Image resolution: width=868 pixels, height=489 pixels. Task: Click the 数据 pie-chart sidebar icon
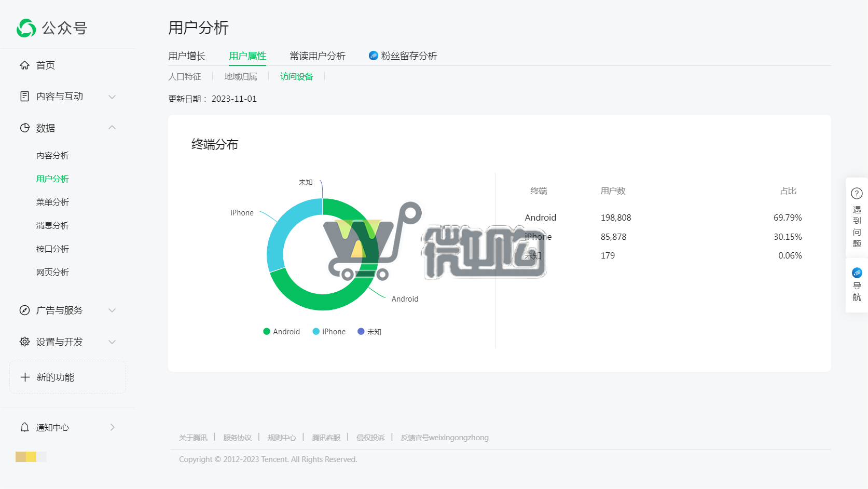[x=24, y=128]
